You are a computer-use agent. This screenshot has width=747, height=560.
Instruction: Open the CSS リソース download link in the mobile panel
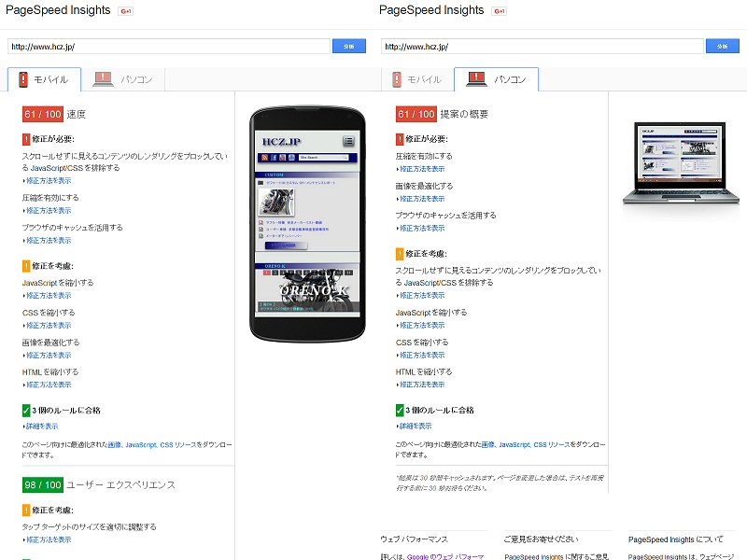click(x=178, y=445)
